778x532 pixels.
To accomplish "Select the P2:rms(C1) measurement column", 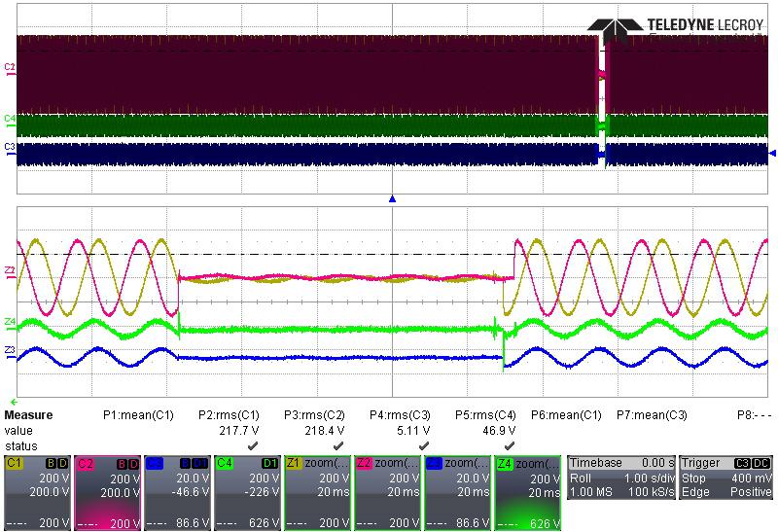I will pyautogui.click(x=229, y=414).
